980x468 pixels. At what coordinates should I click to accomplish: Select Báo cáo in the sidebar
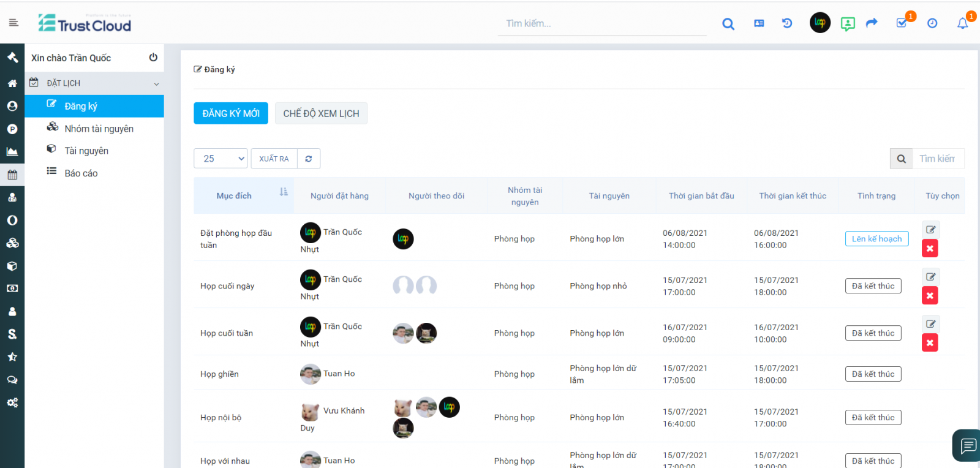coord(81,173)
